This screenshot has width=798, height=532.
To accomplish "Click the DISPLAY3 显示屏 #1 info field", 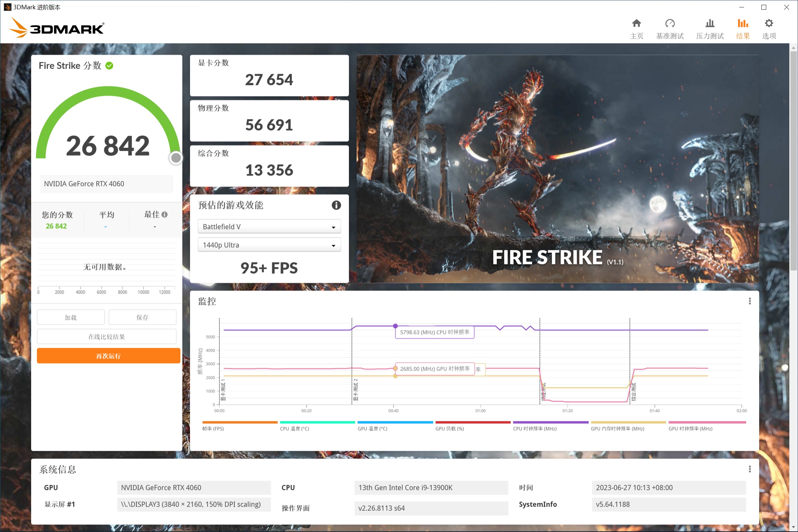I will pos(194,504).
